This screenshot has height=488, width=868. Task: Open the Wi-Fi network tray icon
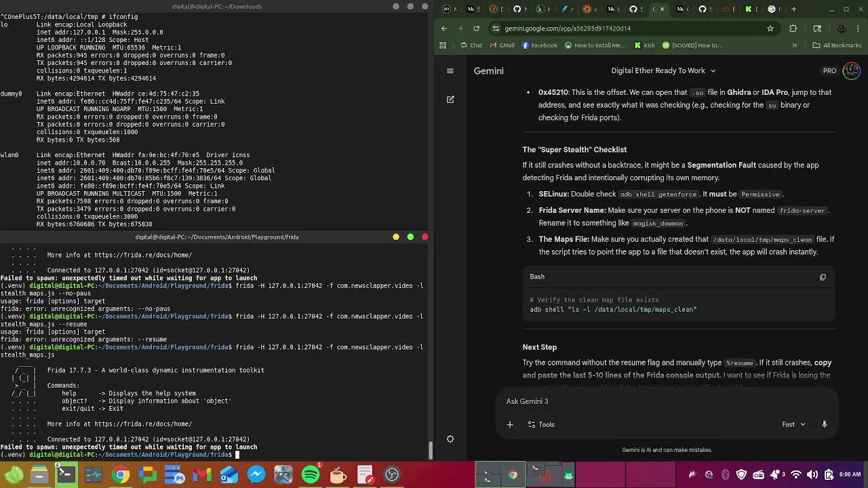click(796, 474)
